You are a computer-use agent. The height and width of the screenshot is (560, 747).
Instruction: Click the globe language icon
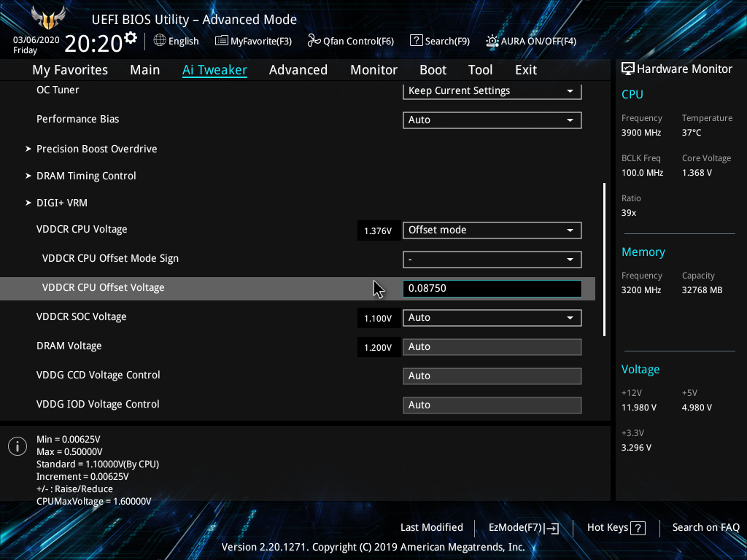pos(160,41)
